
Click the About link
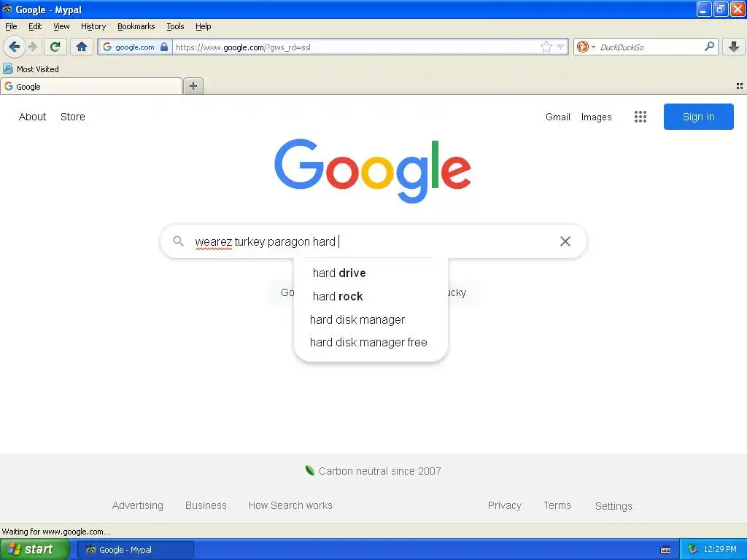[x=32, y=117]
